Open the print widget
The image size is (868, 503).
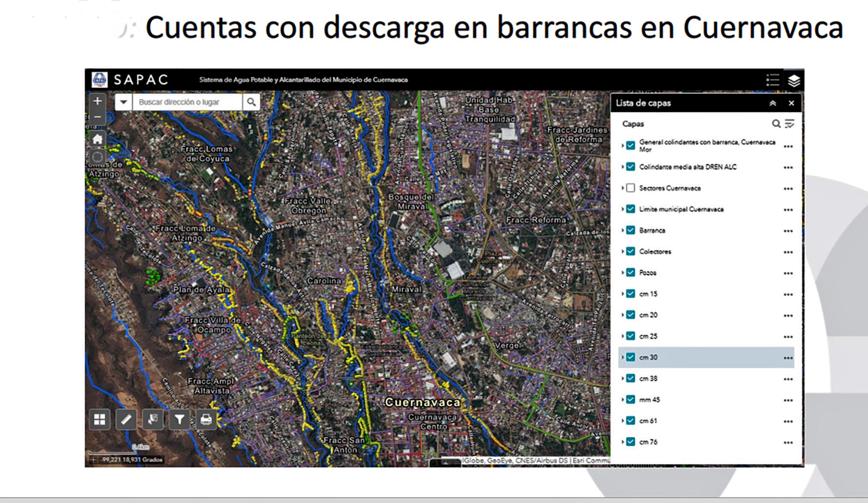pyautogui.click(x=206, y=419)
